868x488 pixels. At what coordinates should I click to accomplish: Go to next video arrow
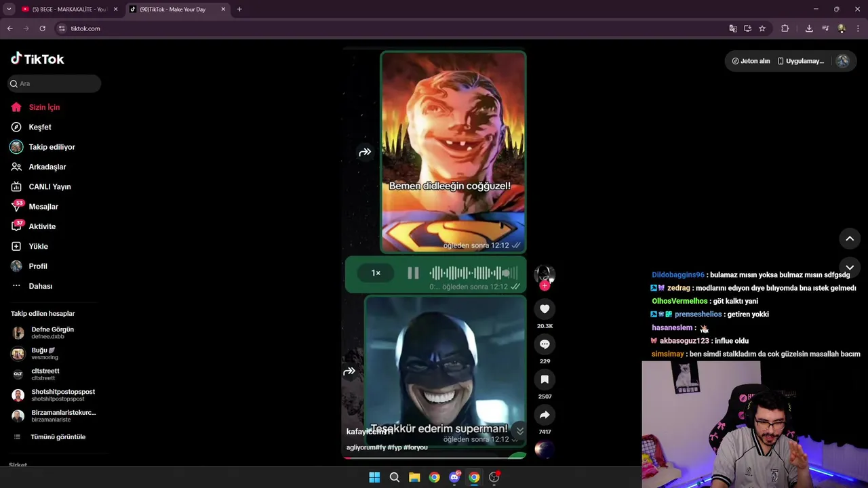point(850,267)
